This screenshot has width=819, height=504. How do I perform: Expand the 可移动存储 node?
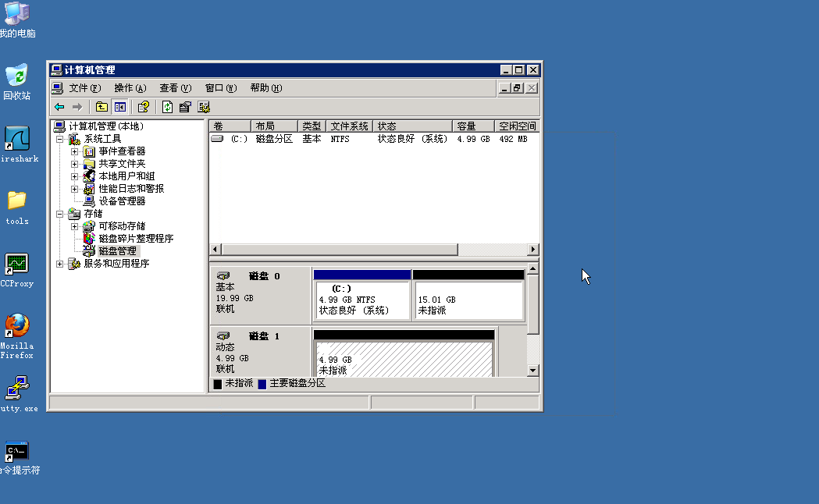pyautogui.click(x=75, y=227)
